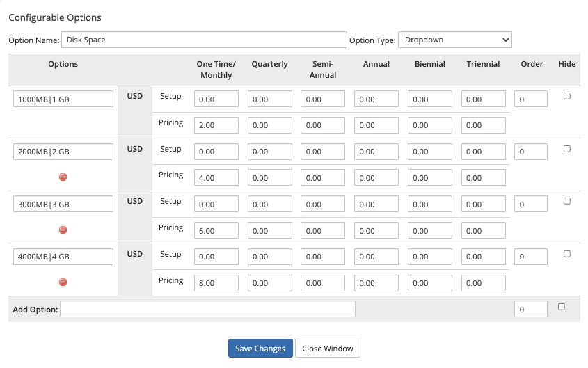
Task: Edit the 4000MB|4 GB option name field
Action: click(x=63, y=257)
